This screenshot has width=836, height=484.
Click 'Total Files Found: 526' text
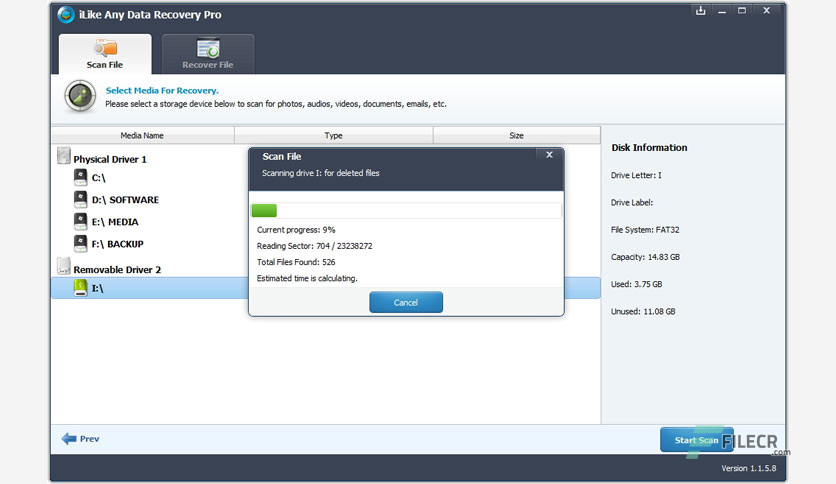click(x=296, y=262)
